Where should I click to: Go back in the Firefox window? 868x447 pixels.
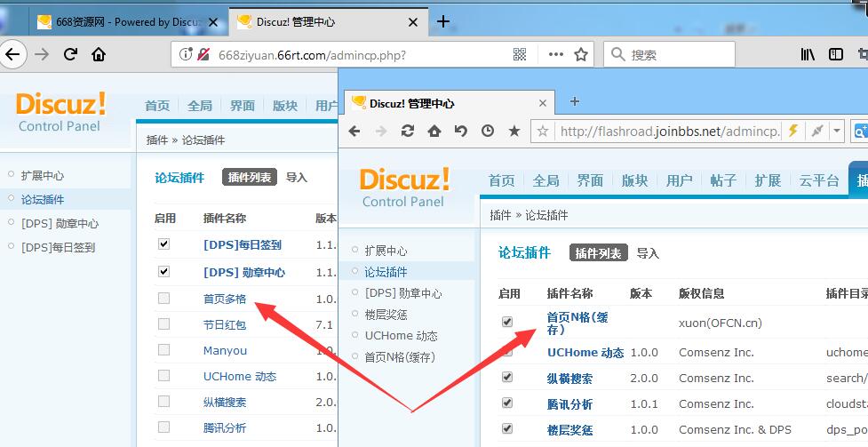point(12,53)
